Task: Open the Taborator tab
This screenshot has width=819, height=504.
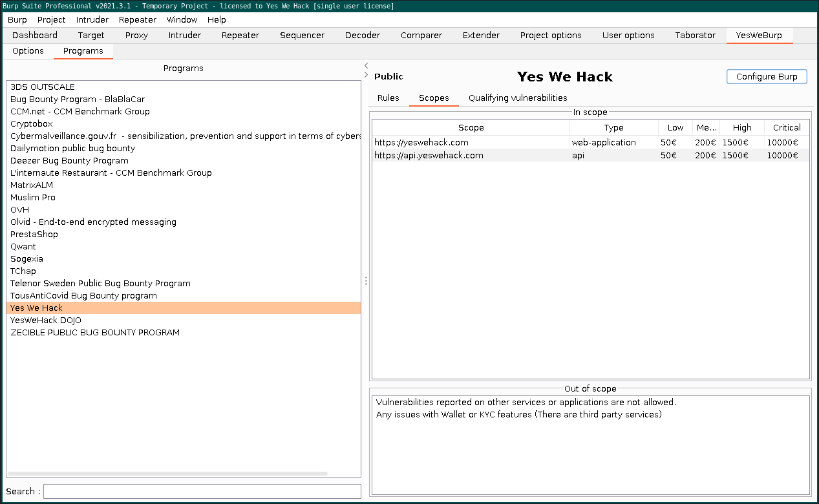Action: tap(696, 36)
